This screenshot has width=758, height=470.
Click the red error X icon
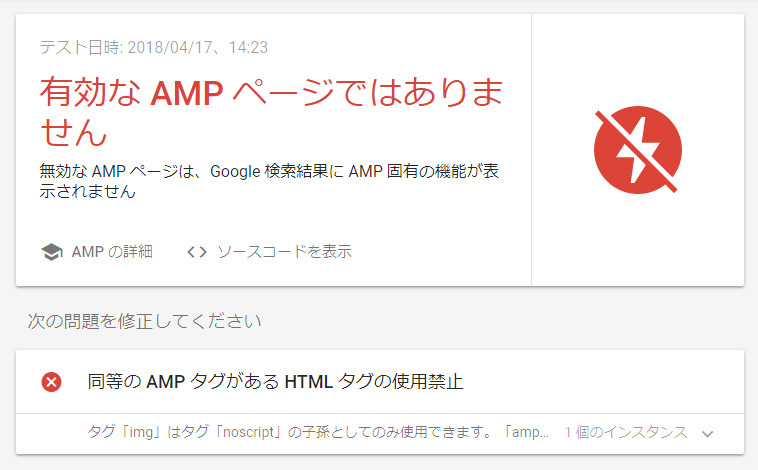pyautogui.click(x=51, y=381)
